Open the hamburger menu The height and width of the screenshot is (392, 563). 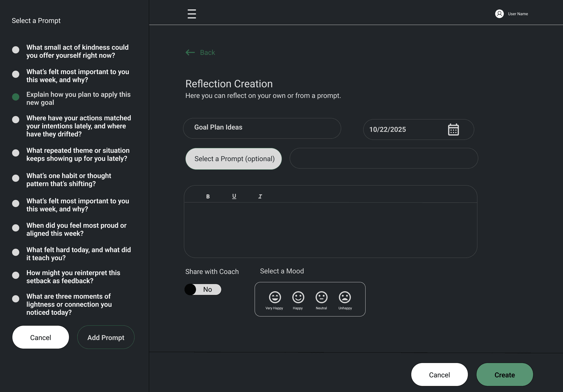coord(192,14)
